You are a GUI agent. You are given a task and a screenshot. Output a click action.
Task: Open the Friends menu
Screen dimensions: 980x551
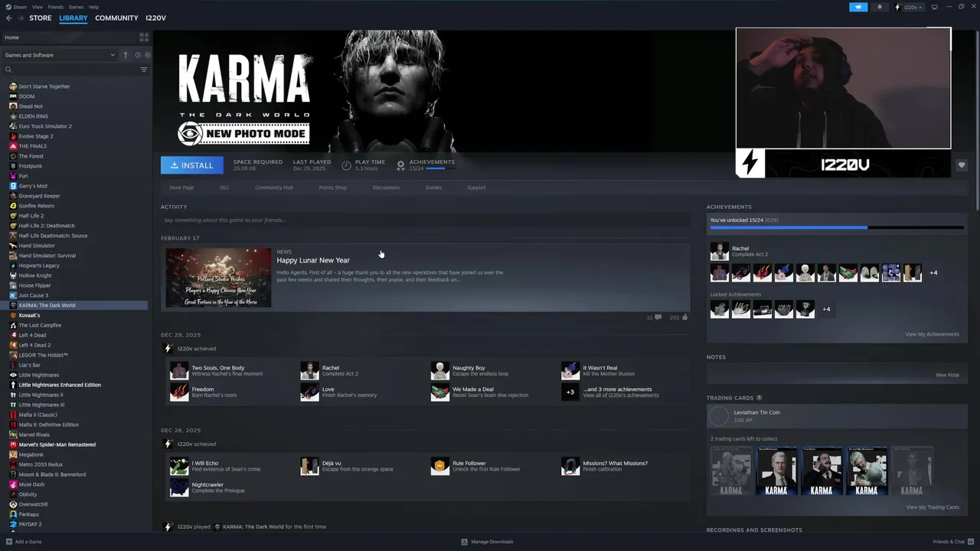(x=56, y=7)
